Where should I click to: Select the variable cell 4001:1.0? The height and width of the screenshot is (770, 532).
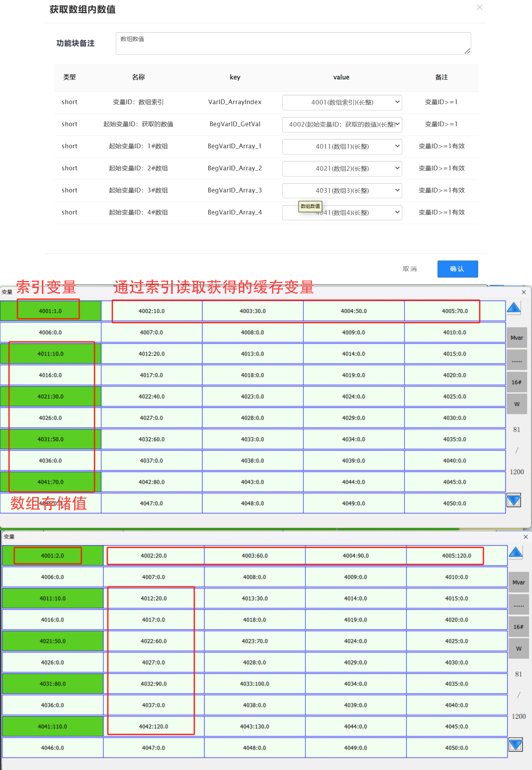point(50,311)
